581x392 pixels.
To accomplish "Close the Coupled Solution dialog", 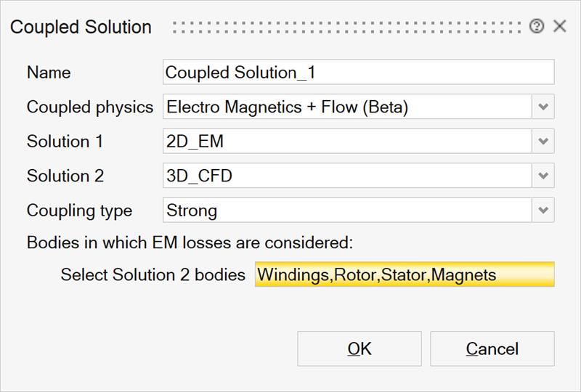I will 559,27.
